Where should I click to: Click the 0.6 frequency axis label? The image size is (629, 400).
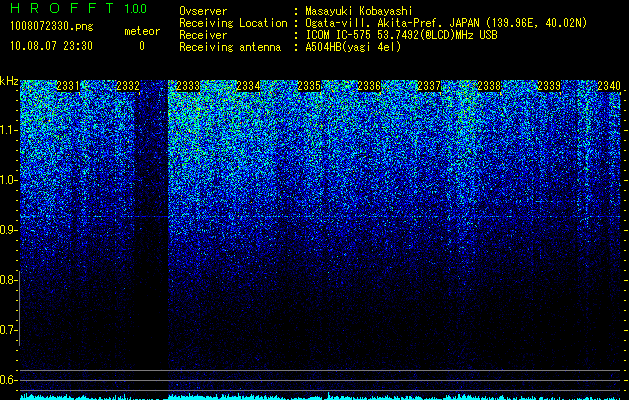9,380
